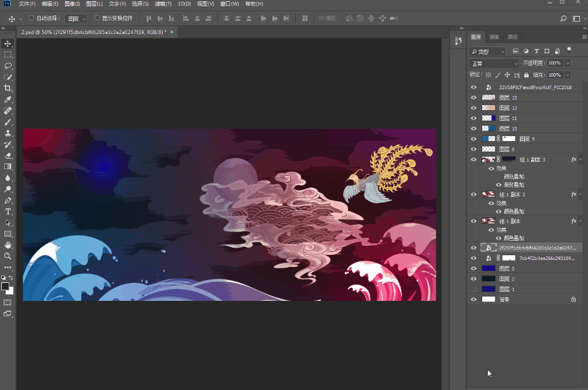The height and width of the screenshot is (390, 588).
Task: Hide layer 图层 13
Action: 473,98
